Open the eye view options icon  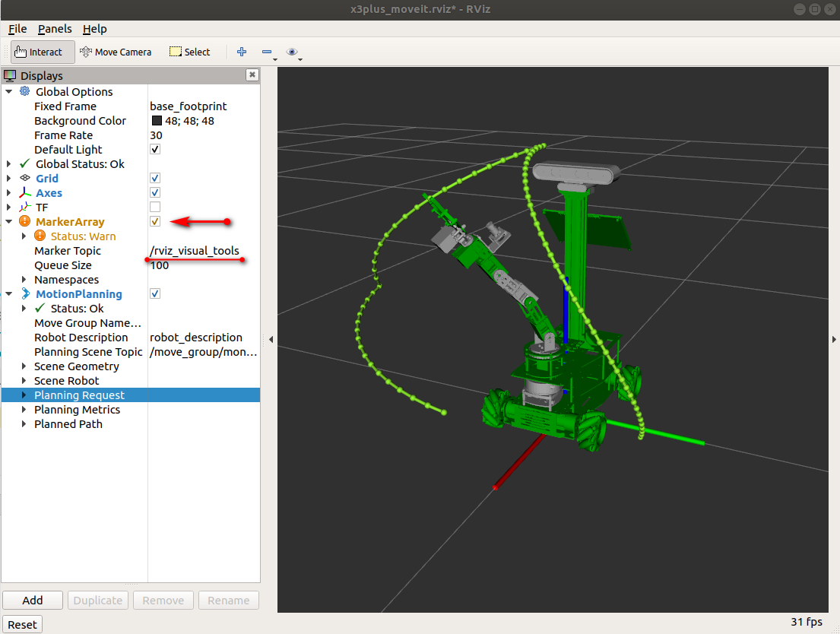coord(292,52)
